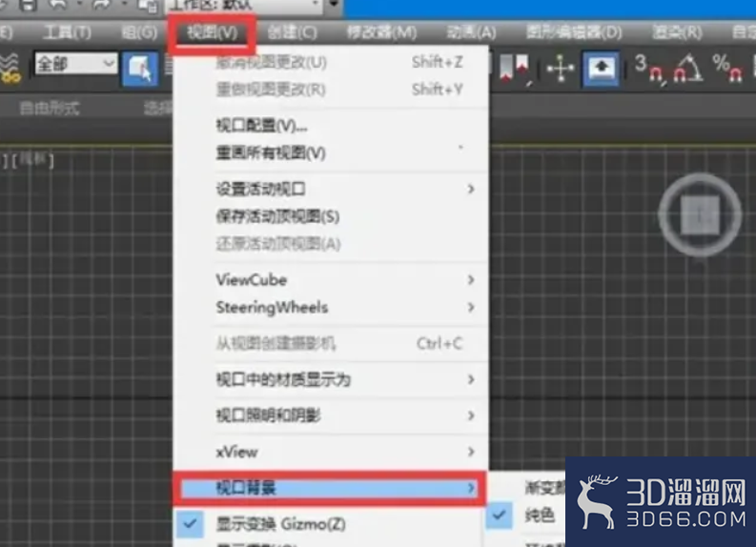Close the 视图(V) menu in the menu bar
The height and width of the screenshot is (547, 756).
(x=213, y=32)
